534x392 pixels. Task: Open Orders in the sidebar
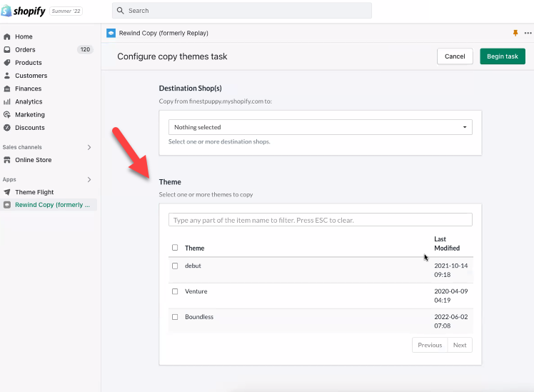(25, 50)
